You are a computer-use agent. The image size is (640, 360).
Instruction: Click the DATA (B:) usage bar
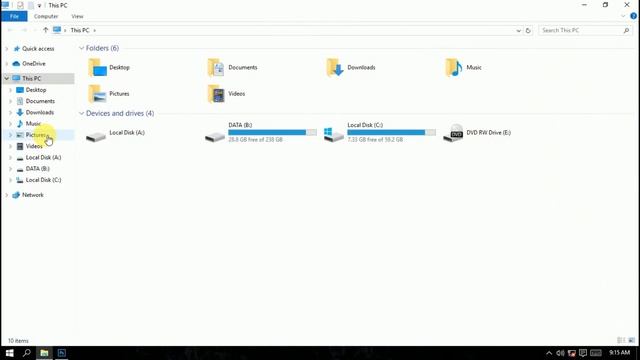272,132
